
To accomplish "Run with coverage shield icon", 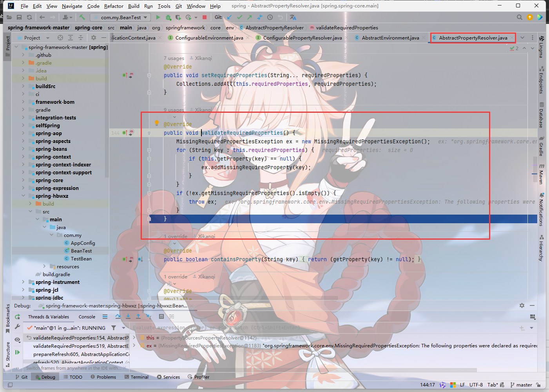I will (x=178, y=17).
